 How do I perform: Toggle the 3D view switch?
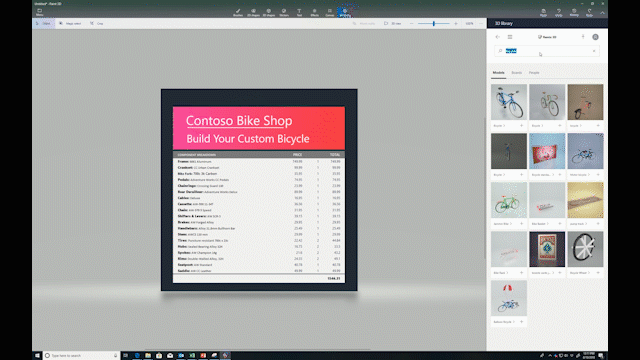coord(393,24)
